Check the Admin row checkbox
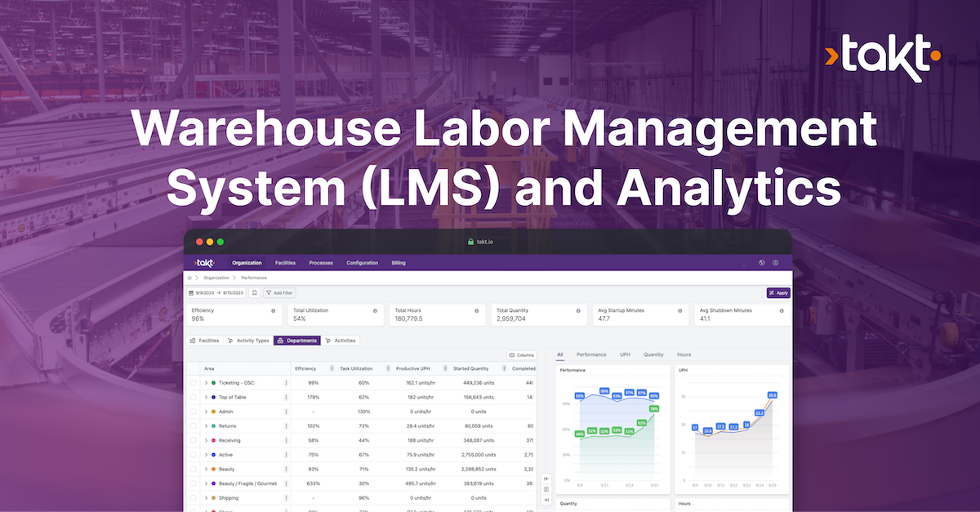Image resolution: width=980 pixels, height=512 pixels. pyautogui.click(x=193, y=412)
